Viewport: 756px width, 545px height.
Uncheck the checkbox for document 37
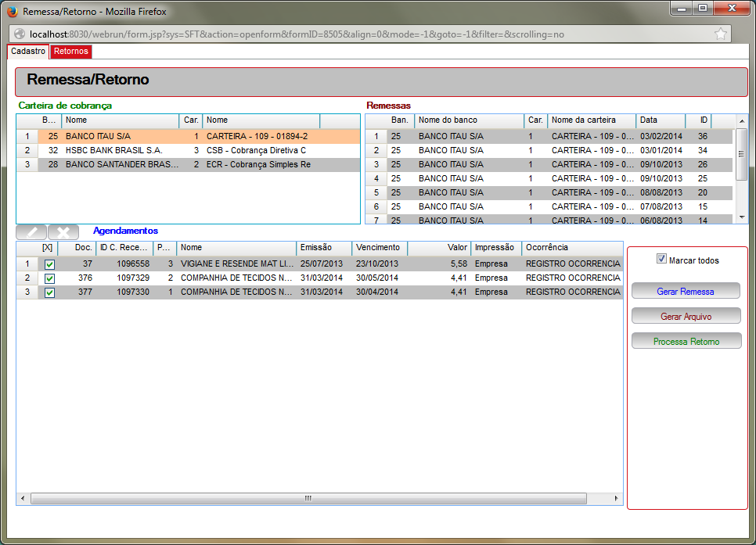(49, 264)
